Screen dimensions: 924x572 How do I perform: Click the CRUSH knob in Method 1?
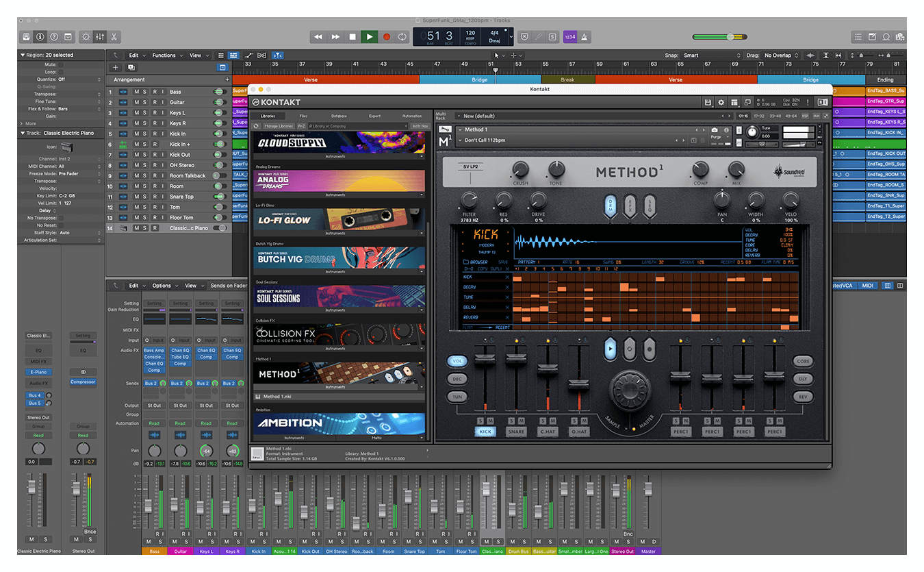point(520,169)
